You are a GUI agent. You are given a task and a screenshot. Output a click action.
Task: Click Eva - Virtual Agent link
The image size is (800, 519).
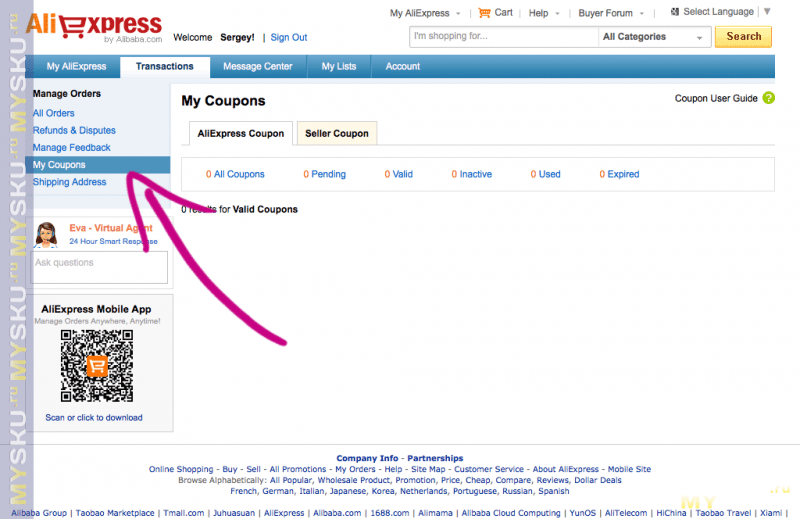pyautogui.click(x=111, y=228)
